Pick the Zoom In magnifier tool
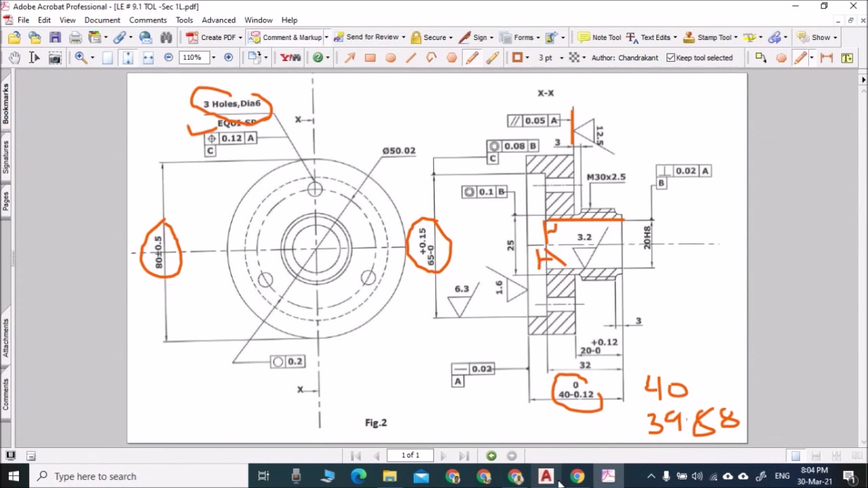This screenshot has height=488, width=868. tap(81, 58)
